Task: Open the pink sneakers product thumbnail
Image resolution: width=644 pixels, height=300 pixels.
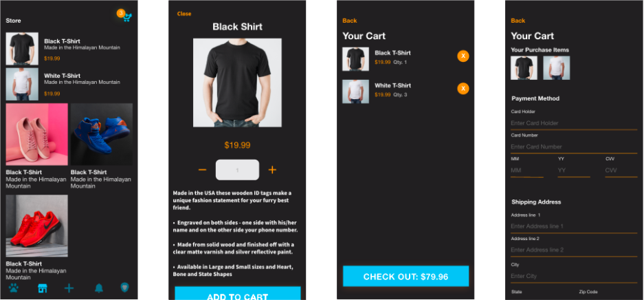Action: (36, 134)
